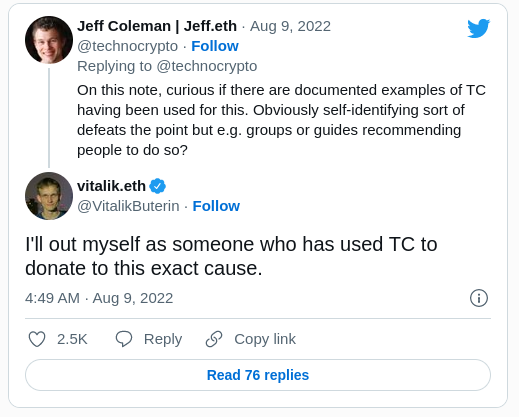
Task: Click the 4:49 AM · Aug 9, 2022 timestamp
Action: pyautogui.click(x=99, y=298)
